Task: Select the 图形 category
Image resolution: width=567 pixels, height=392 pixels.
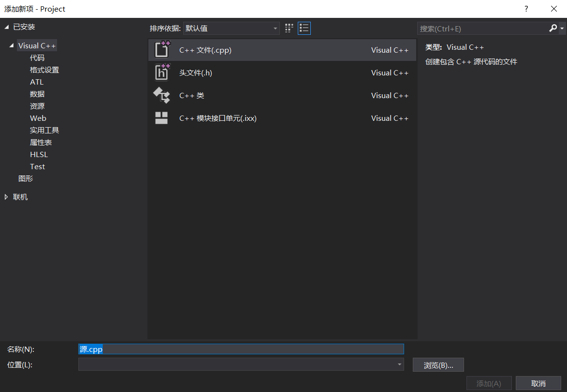Action: click(26, 178)
